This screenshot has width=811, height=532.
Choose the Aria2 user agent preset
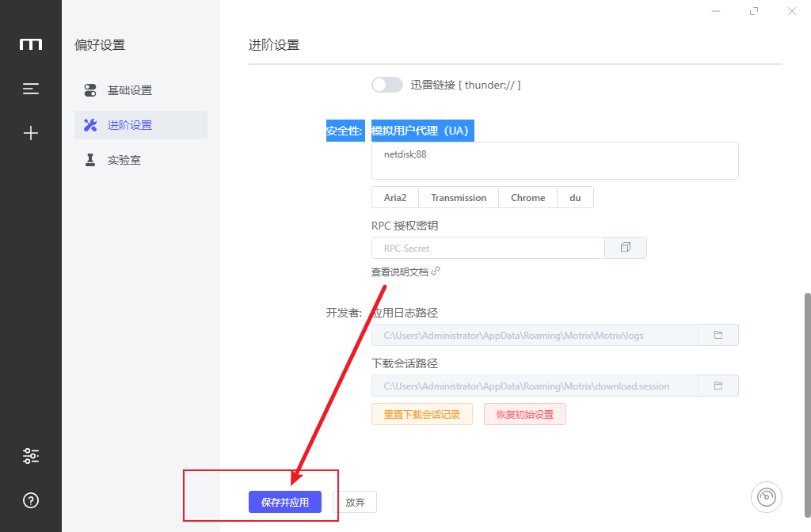pyautogui.click(x=395, y=197)
